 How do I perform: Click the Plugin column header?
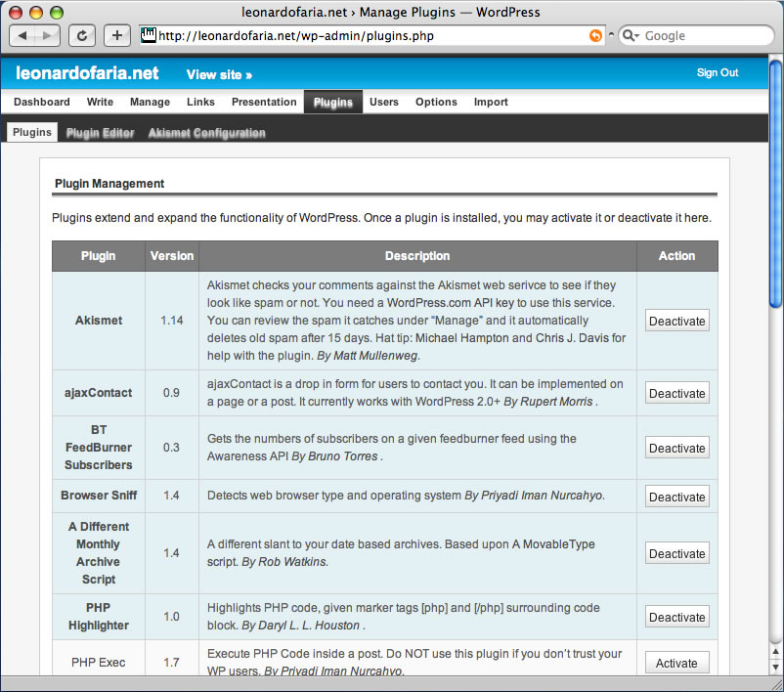[99, 256]
